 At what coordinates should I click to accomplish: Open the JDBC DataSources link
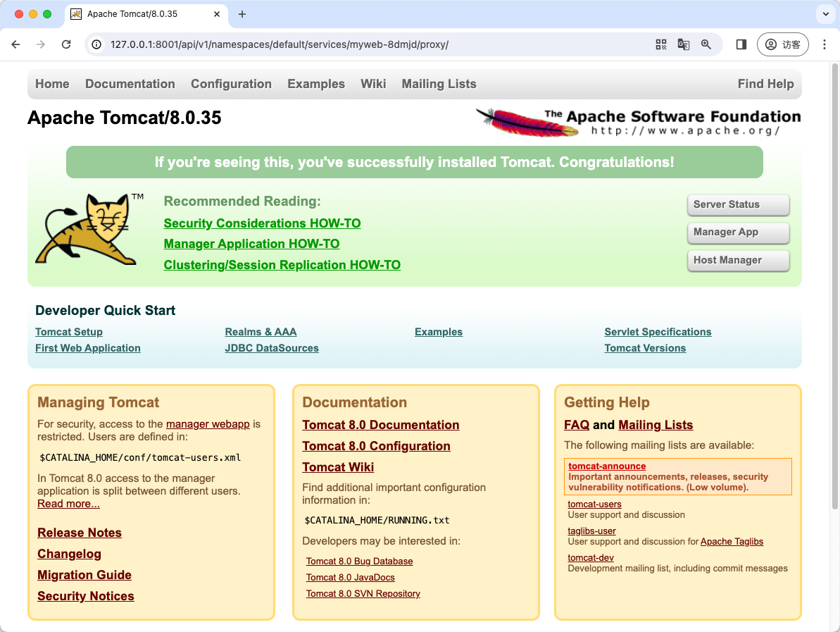pyautogui.click(x=272, y=348)
